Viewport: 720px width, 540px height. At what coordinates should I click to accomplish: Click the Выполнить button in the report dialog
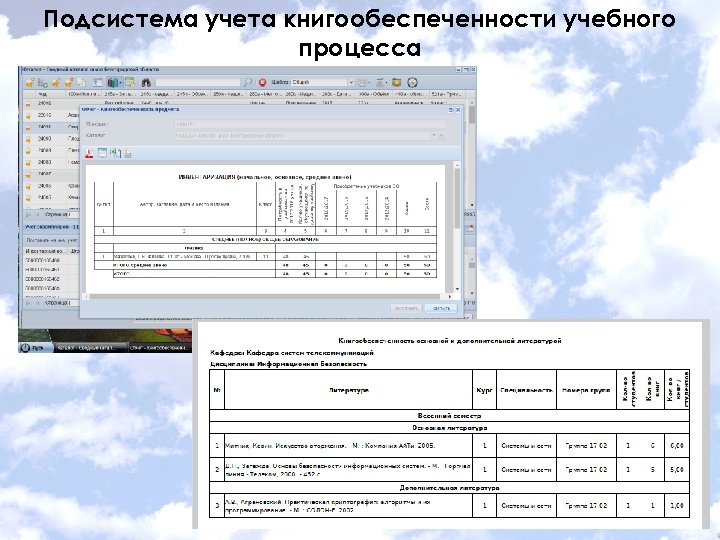(x=406, y=309)
